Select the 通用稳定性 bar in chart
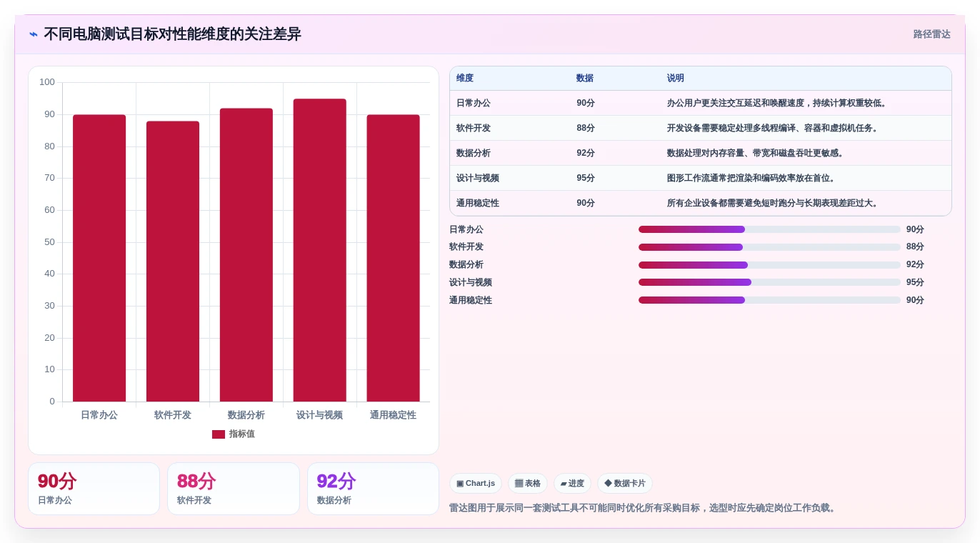980x543 pixels. click(x=393, y=258)
